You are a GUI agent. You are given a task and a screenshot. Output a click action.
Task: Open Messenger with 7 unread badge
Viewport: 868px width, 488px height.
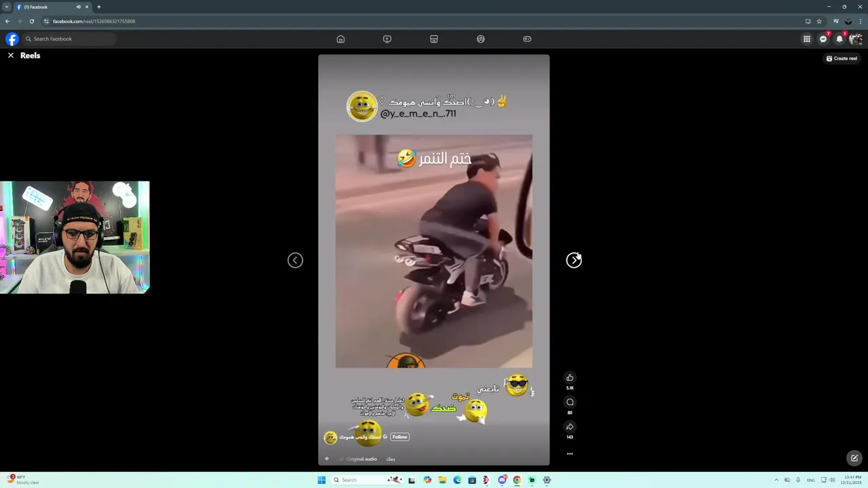[823, 39]
